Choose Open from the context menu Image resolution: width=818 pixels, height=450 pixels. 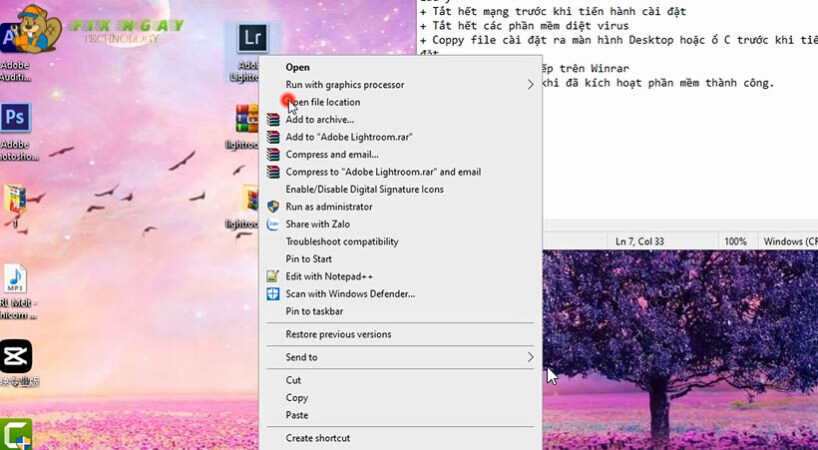[401, 67]
